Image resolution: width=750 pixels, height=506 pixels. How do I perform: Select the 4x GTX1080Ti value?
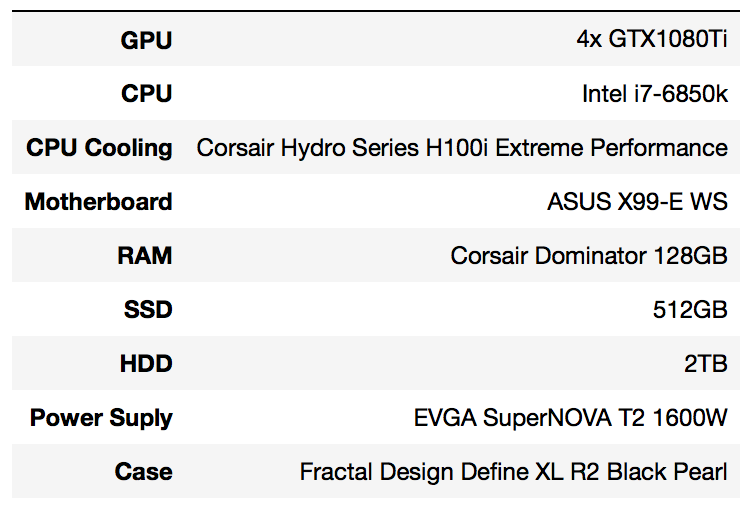pyautogui.click(x=651, y=39)
